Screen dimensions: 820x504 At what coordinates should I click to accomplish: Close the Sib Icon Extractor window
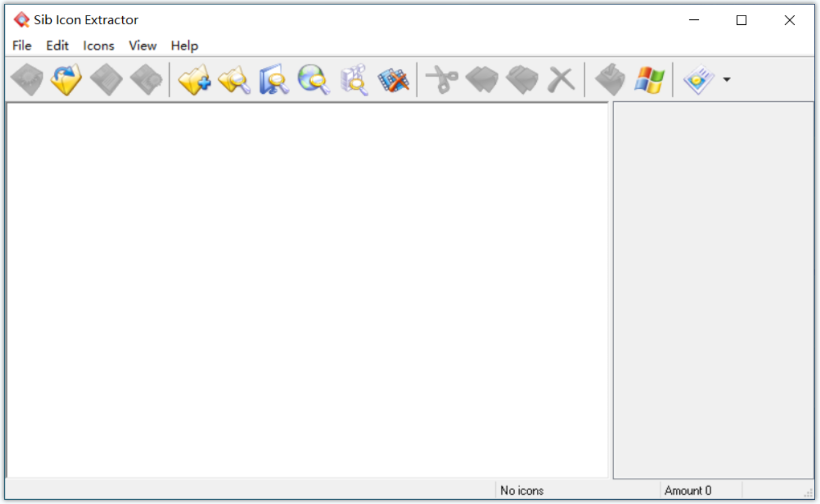[x=789, y=20]
